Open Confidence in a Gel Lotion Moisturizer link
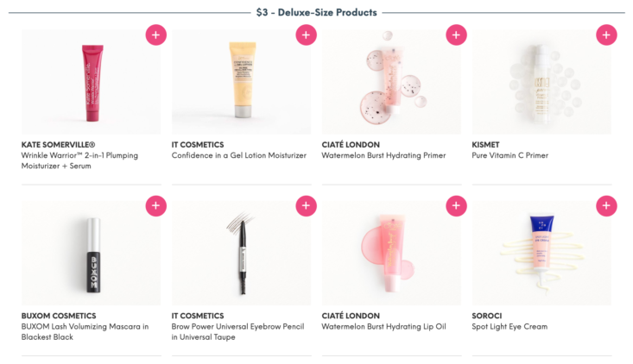The height and width of the screenshot is (364, 633). click(239, 155)
